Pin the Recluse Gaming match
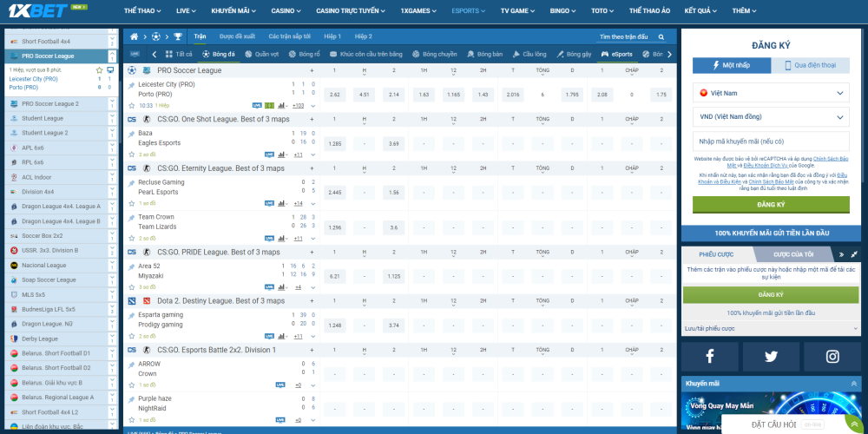This screenshot has width=868, height=434. tap(131, 183)
